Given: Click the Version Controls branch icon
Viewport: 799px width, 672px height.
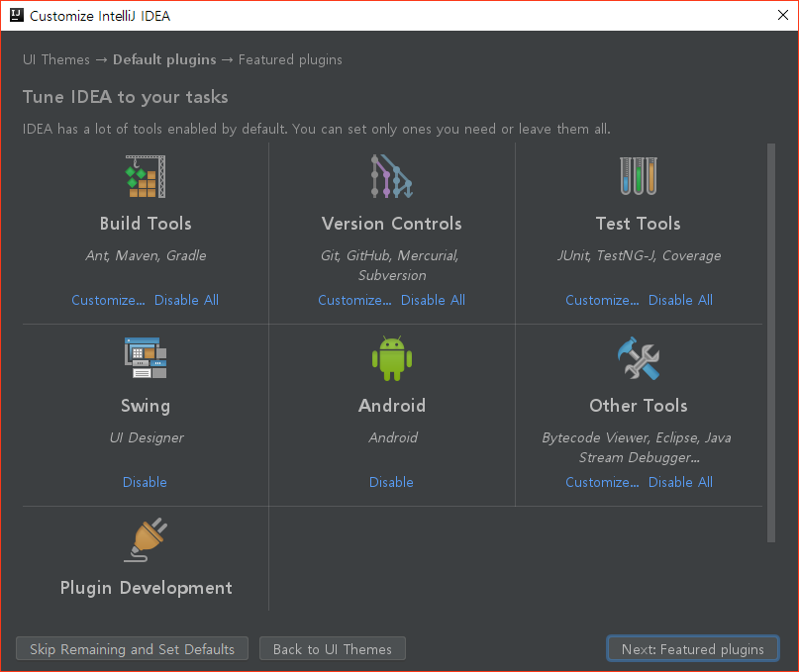Looking at the screenshot, I should (x=391, y=176).
